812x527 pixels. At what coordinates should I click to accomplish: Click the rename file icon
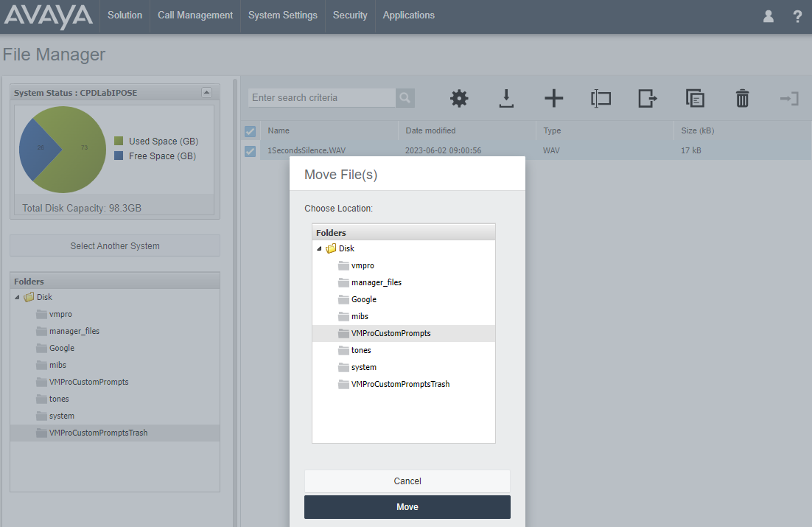(x=601, y=99)
